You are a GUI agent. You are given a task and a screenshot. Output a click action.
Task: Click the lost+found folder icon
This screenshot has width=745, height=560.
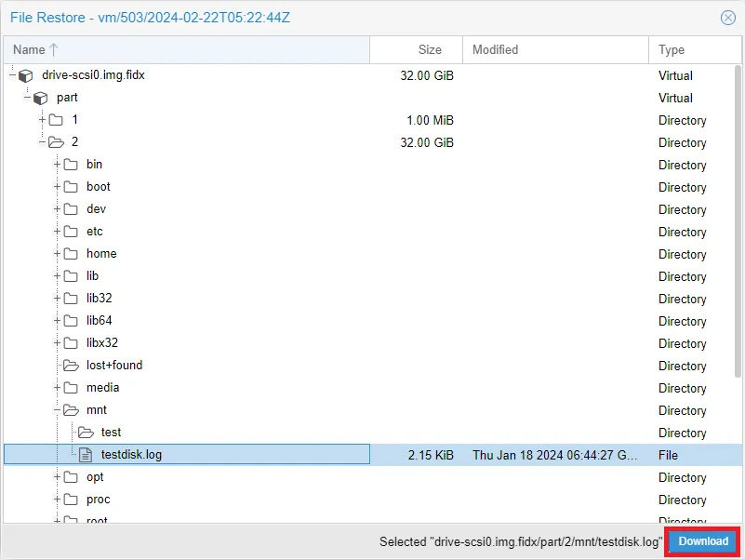click(71, 366)
